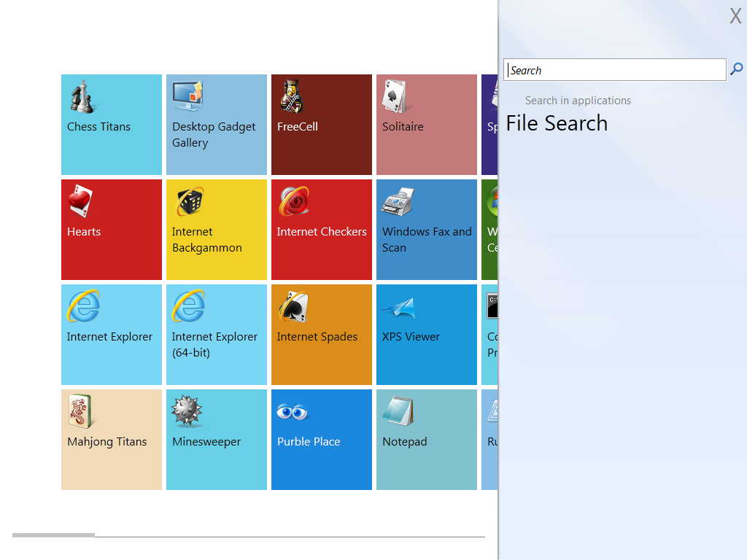Click the Solitaire tile label
The width and height of the screenshot is (747, 560).
403,127
